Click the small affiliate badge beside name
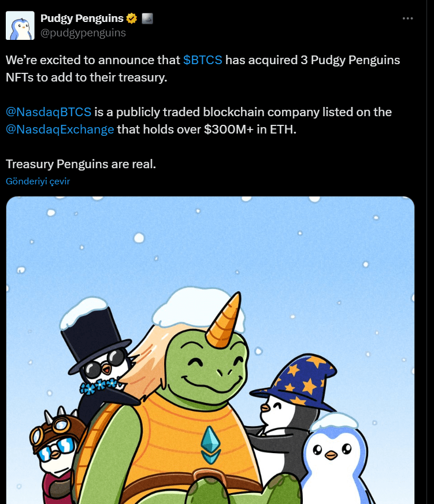The image size is (434, 504). pos(147,18)
